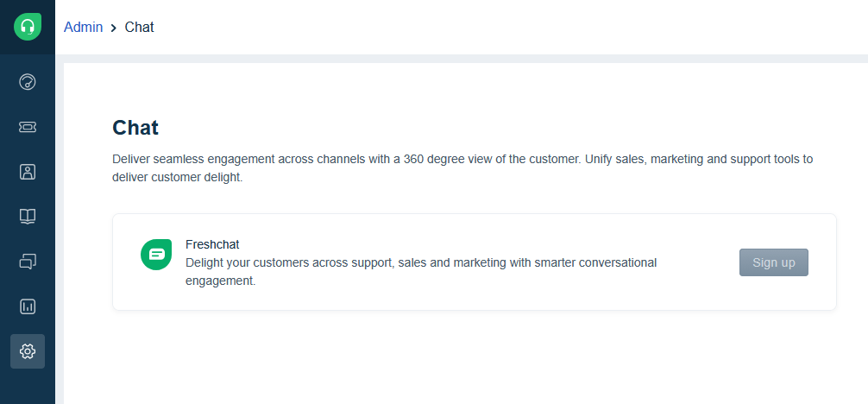Click the green Freshchat logo icon
The width and height of the screenshot is (868, 404).
(156, 254)
